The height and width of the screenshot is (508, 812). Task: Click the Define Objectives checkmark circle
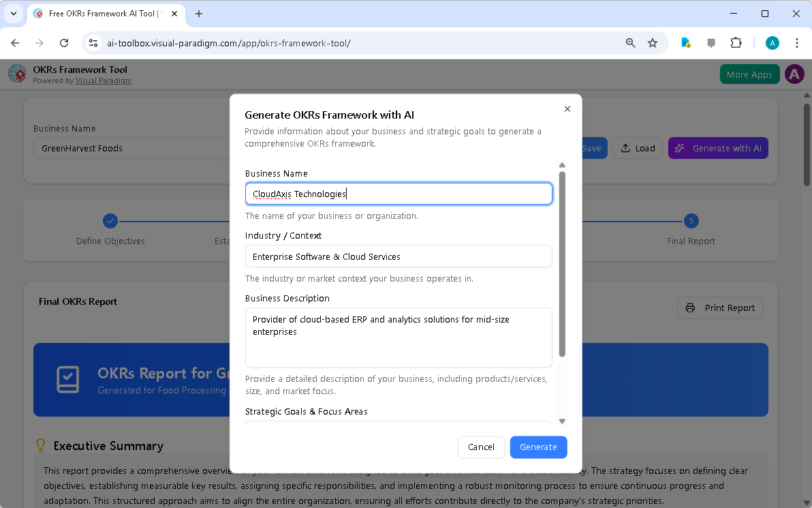click(110, 221)
